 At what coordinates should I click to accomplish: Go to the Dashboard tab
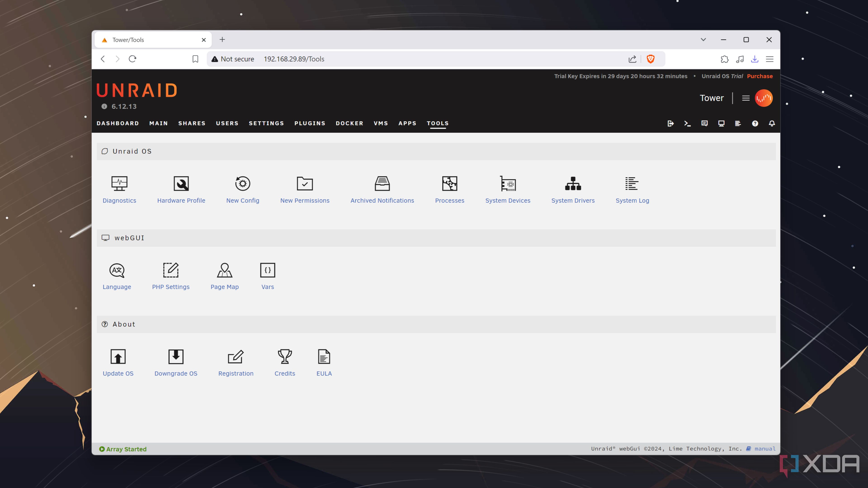(x=118, y=123)
